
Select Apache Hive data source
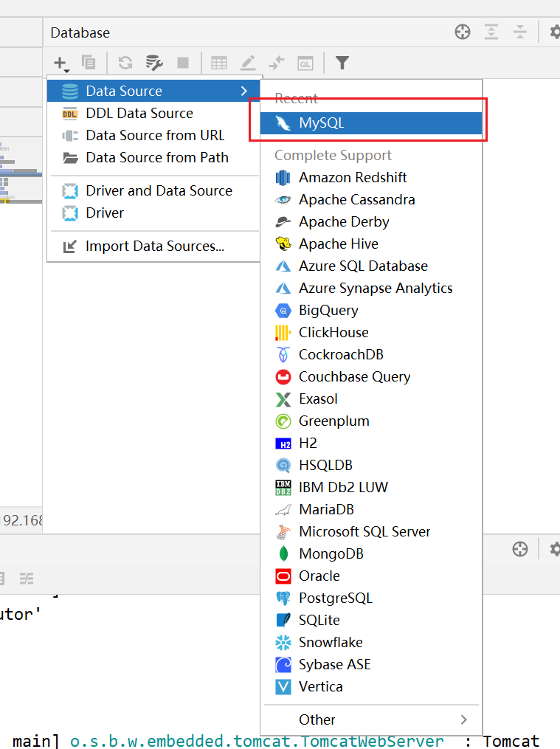point(371,244)
